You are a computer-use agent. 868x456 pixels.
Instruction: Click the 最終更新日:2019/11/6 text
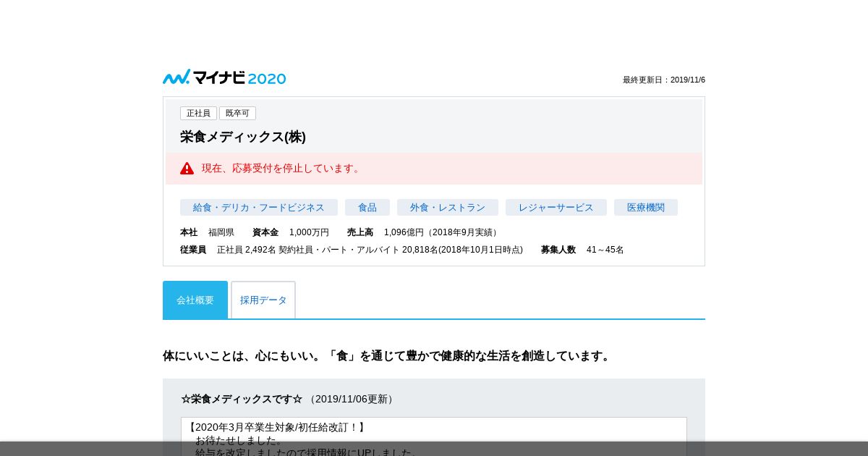(664, 80)
